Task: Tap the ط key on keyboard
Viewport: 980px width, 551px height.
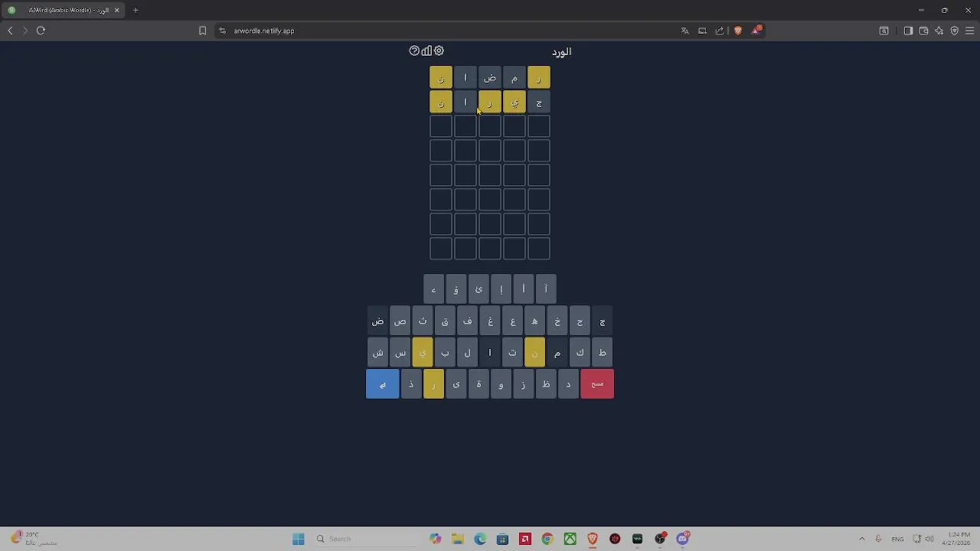Action: point(602,352)
